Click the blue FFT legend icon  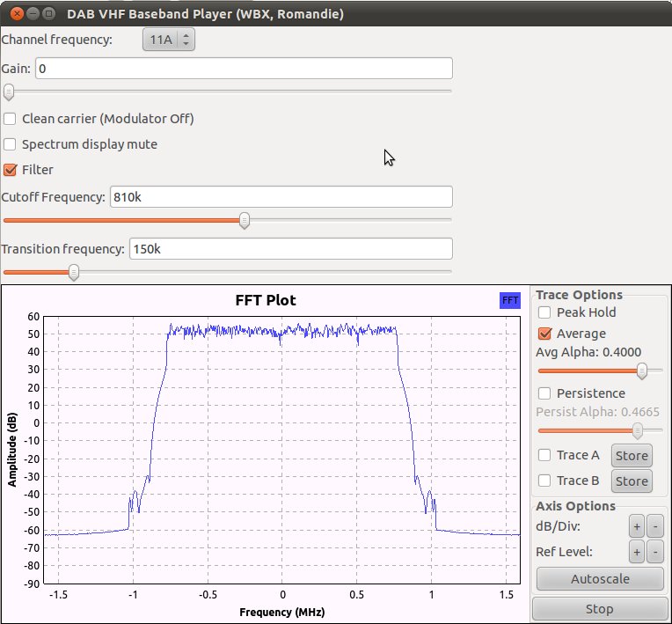[x=510, y=300]
